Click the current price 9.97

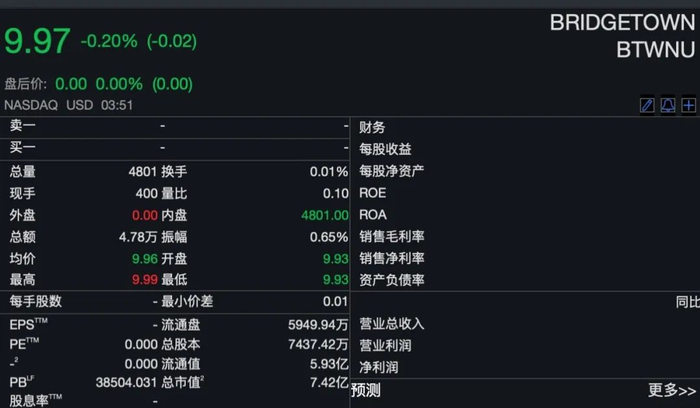point(37,41)
